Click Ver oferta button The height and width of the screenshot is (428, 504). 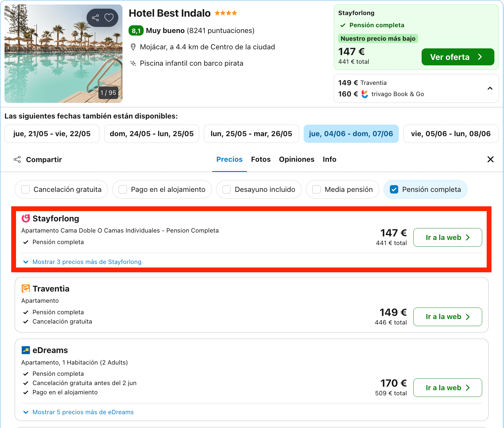pyautogui.click(x=458, y=57)
